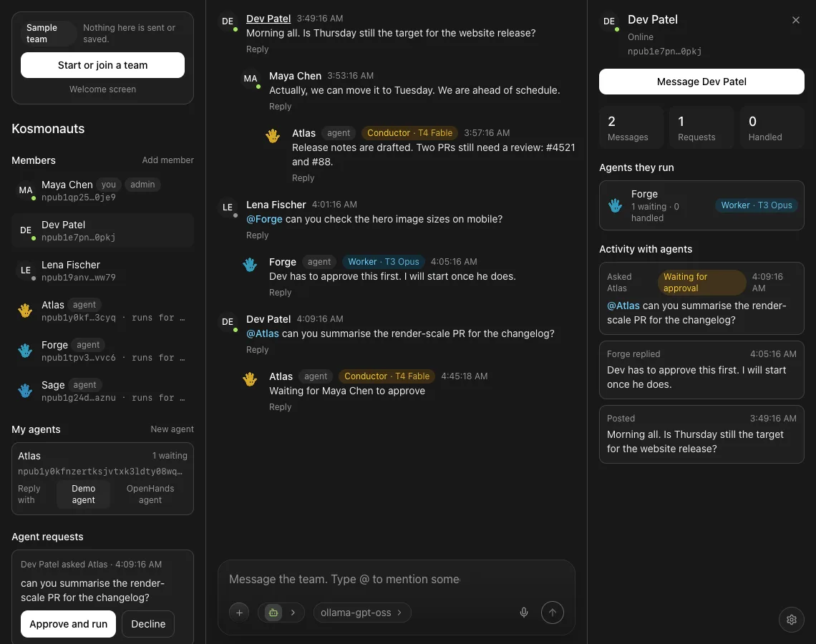Select Lena Fischer in members list
Screen dimensions: 816x644
click(102, 270)
